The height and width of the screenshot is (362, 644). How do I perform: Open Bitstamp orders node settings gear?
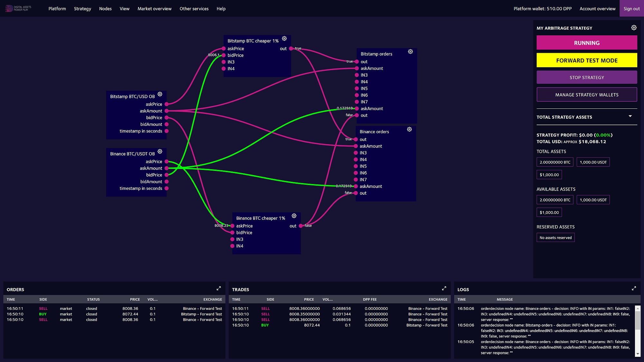click(x=410, y=52)
